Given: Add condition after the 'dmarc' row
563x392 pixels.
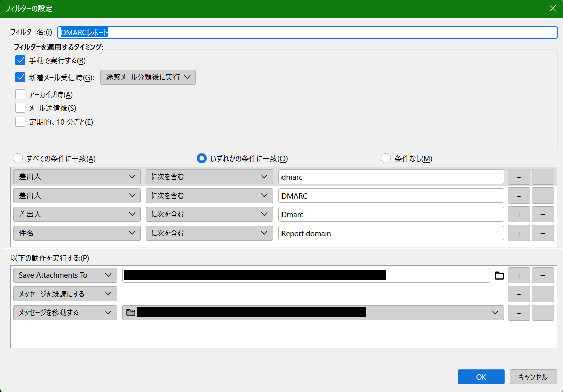Looking at the screenshot, I should [x=519, y=177].
